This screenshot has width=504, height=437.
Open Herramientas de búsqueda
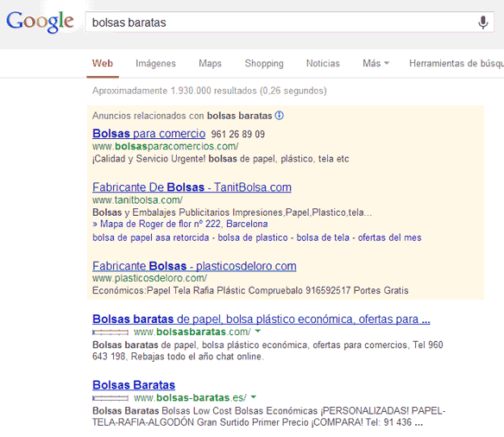457,63
